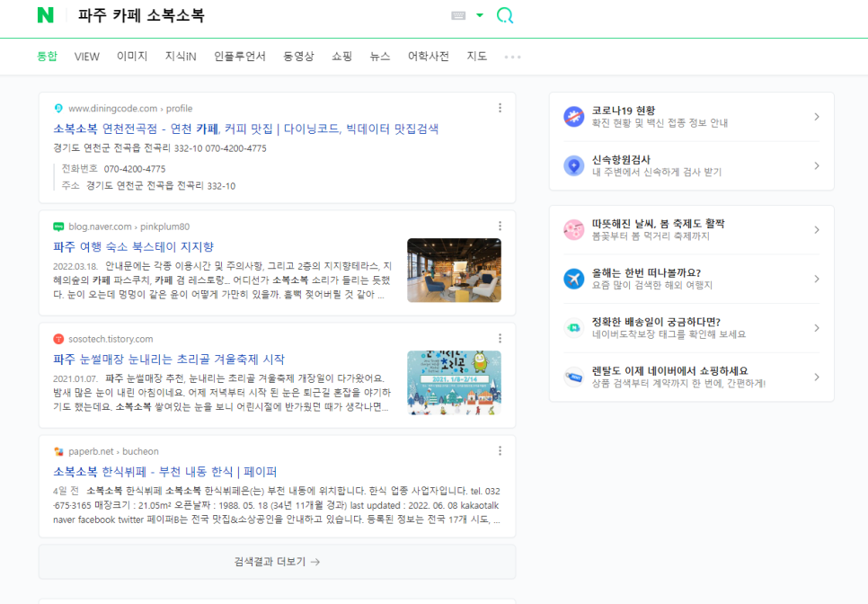Image resolution: width=868 pixels, height=604 pixels.
Task: Open the 신속항원검사 title
Action: tap(621, 160)
